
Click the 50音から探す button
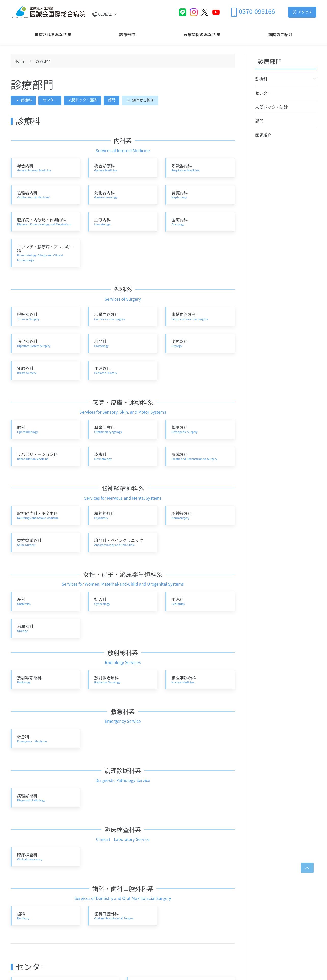140,100
